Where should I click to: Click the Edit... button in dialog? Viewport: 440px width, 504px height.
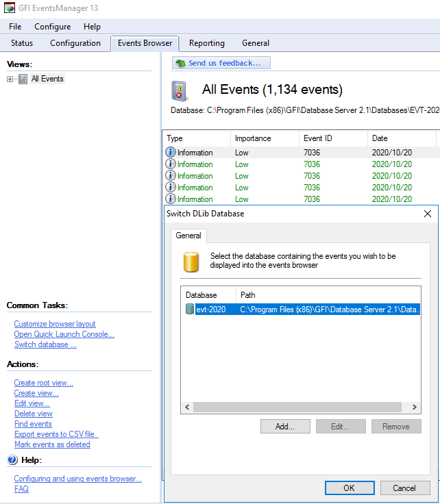(341, 426)
